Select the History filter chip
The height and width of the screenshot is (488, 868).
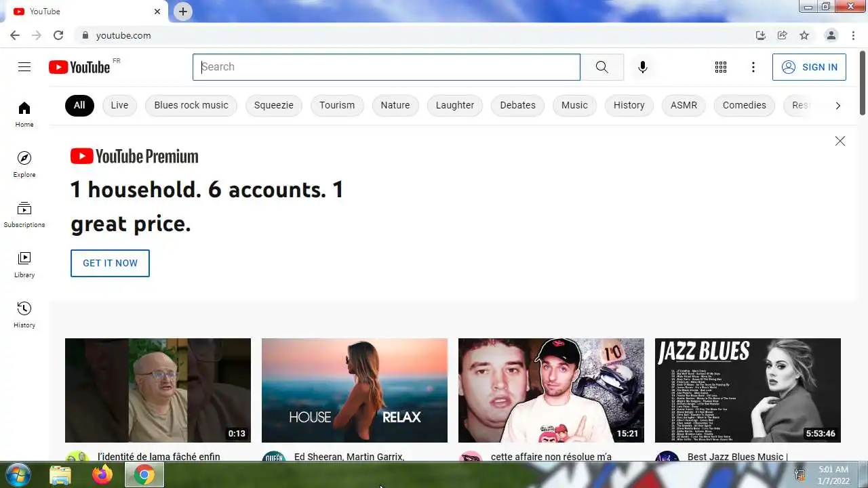629,105
